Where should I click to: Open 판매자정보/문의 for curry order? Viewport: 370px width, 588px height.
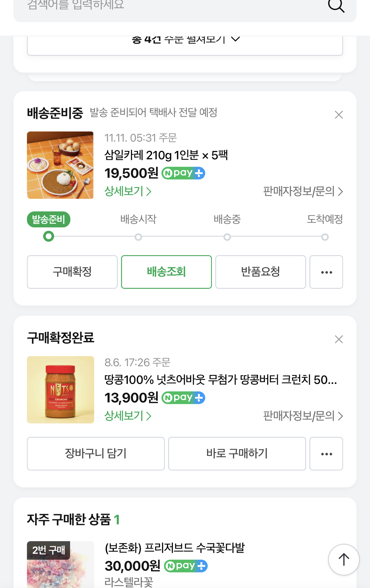click(303, 191)
